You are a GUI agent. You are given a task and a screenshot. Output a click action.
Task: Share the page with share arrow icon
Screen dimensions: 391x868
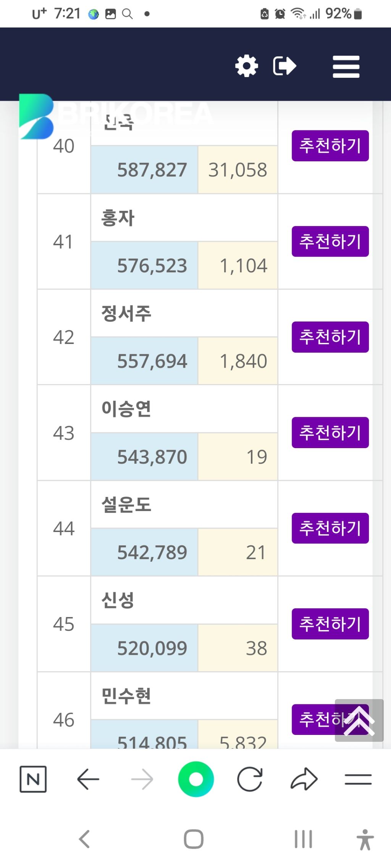(304, 779)
